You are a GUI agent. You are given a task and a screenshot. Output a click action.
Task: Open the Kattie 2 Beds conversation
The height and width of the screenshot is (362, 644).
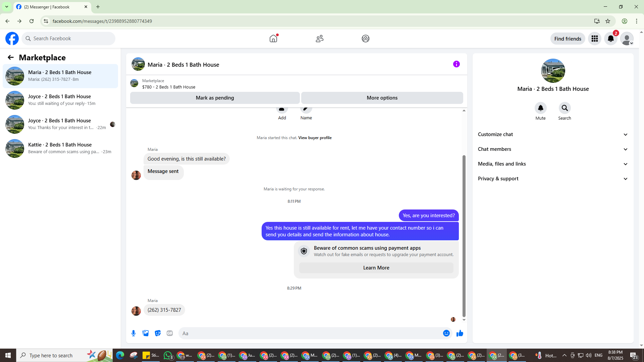click(60, 148)
